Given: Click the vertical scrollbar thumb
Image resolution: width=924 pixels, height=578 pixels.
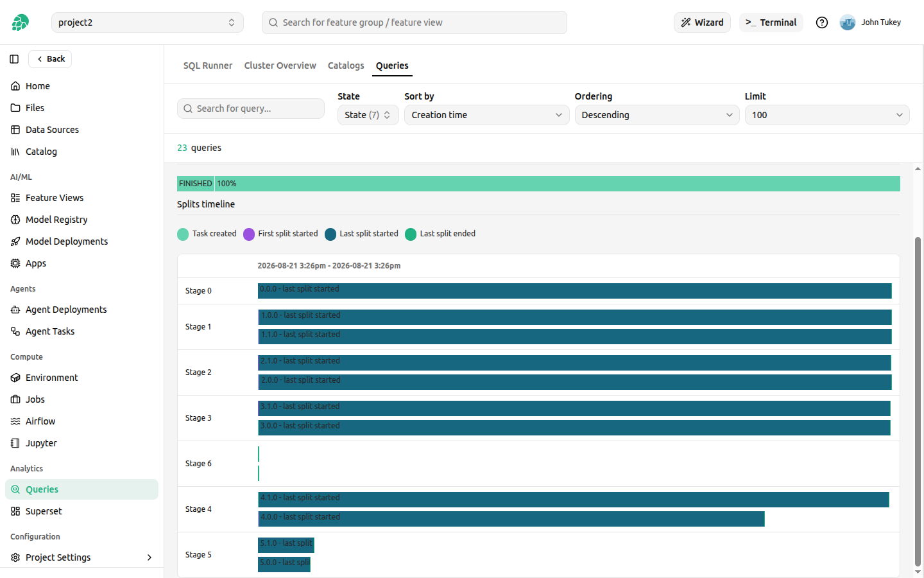Looking at the screenshot, I should [x=918, y=401].
